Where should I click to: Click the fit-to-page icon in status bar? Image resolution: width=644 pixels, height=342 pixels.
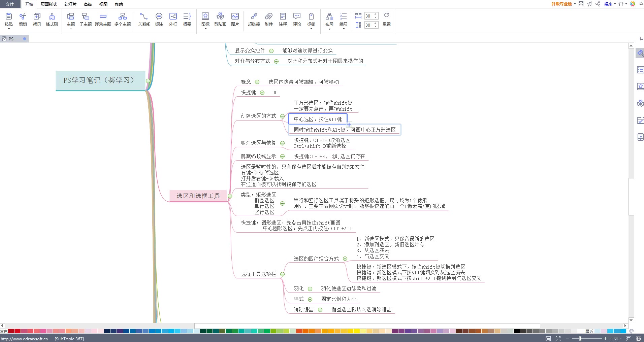[548, 339]
